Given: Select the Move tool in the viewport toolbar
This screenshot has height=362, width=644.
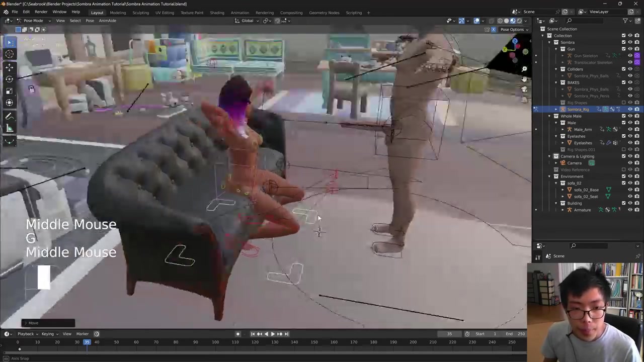Looking at the screenshot, I should [9, 66].
